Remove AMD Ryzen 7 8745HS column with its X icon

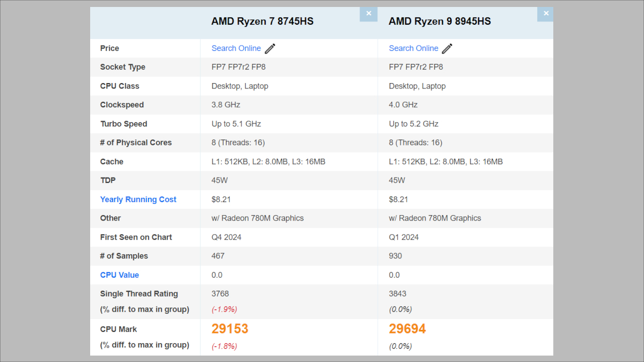pyautogui.click(x=368, y=13)
